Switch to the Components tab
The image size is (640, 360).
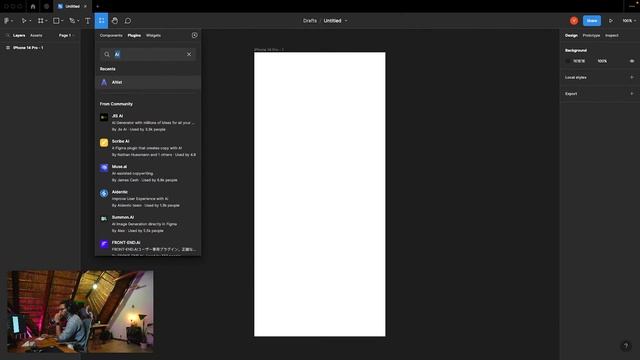point(111,36)
